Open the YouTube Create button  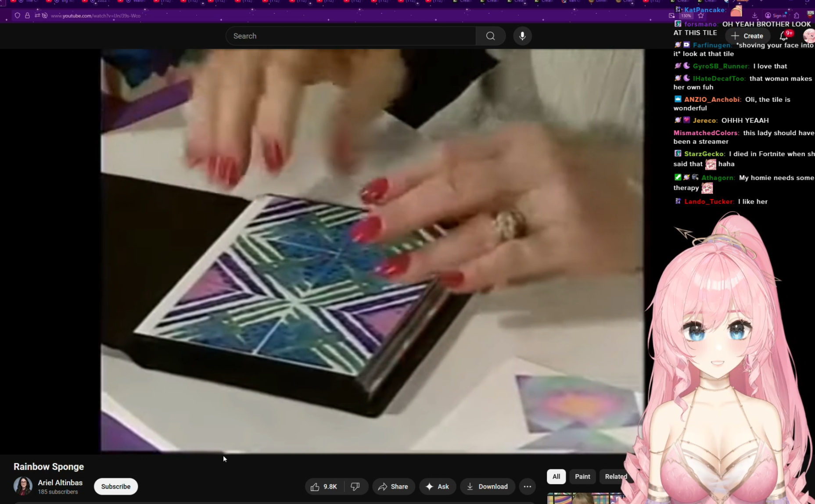pyautogui.click(x=747, y=36)
